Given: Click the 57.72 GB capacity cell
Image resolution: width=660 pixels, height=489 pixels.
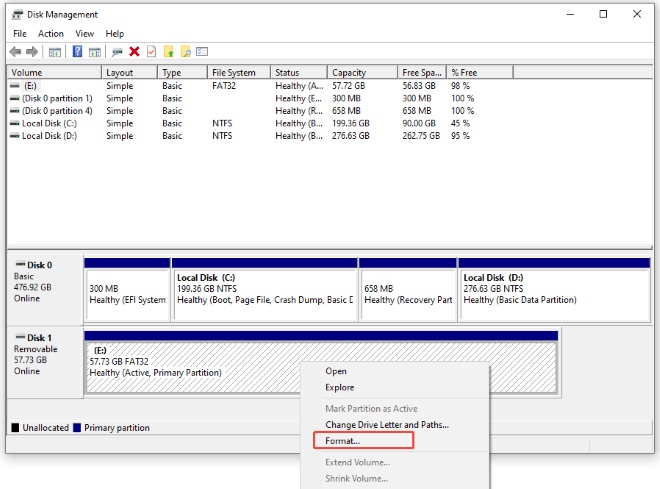Looking at the screenshot, I should (349, 85).
